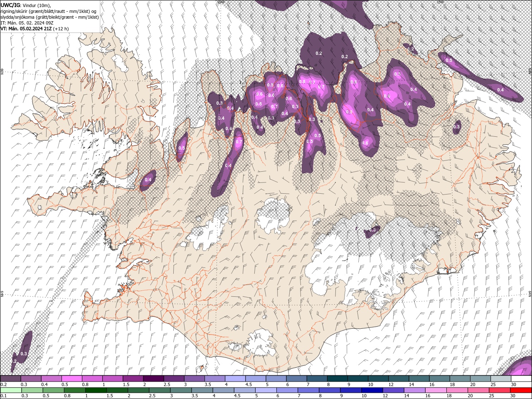Pick the 4 grey-blue swatch in the green legend
Image resolution: width=532 pixels, height=399 pixels.
pos(223,390)
